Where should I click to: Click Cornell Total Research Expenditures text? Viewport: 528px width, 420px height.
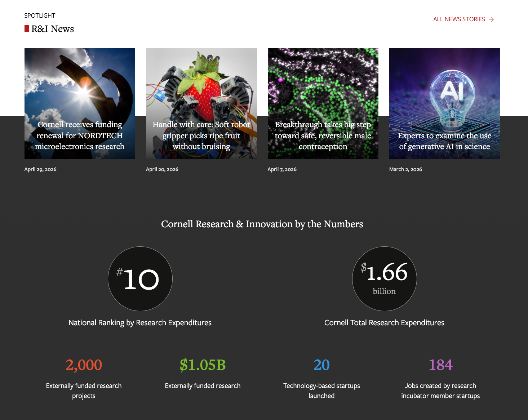384,323
